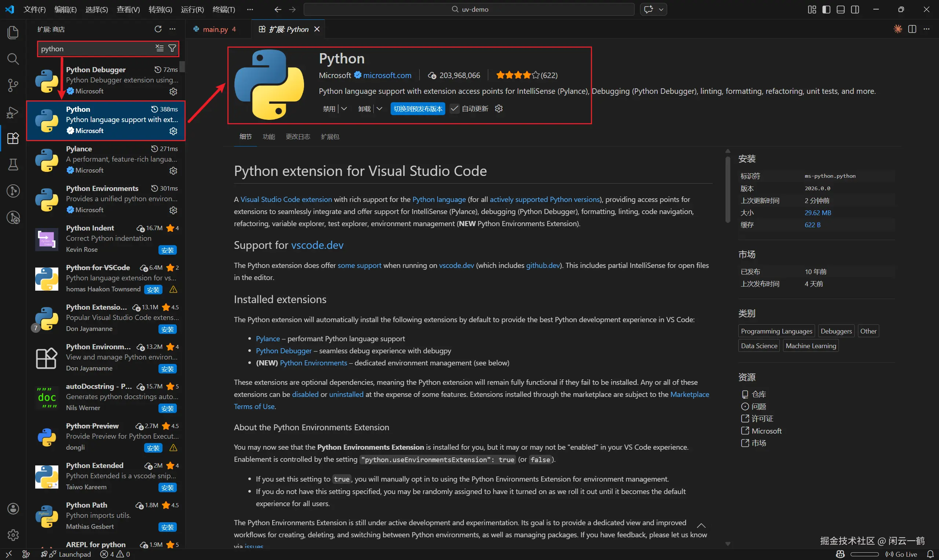
Task: Open the chat icon in the title bar
Action: (648, 10)
